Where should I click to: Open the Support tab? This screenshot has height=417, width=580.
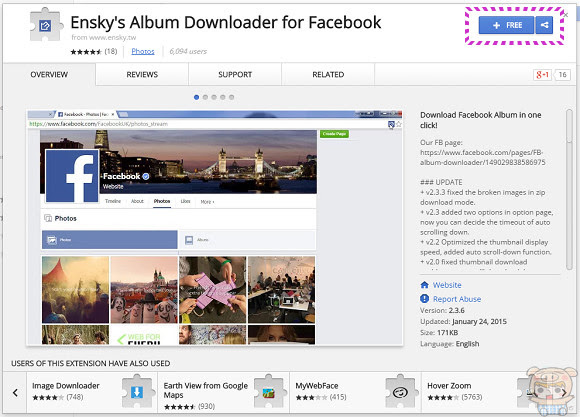click(235, 74)
